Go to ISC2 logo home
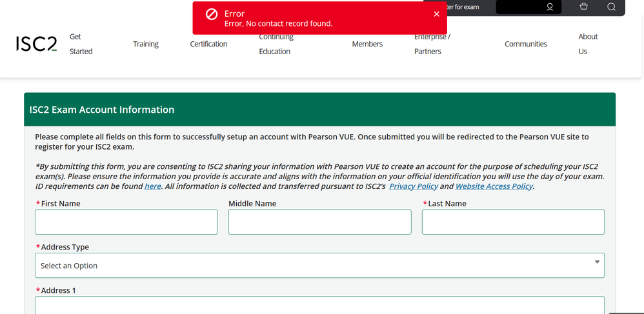 pos(37,44)
